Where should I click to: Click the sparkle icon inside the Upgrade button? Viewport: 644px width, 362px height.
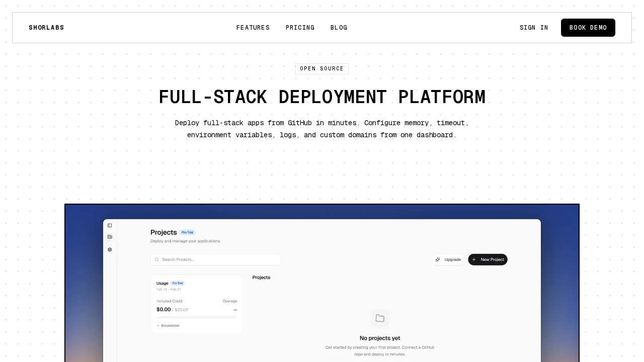(437, 259)
